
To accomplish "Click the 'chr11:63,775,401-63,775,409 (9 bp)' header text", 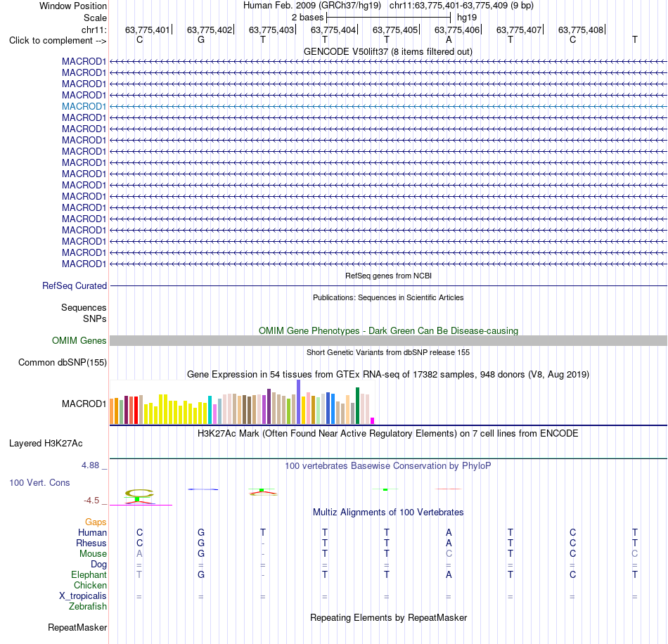I will pyautogui.click(x=461, y=6).
